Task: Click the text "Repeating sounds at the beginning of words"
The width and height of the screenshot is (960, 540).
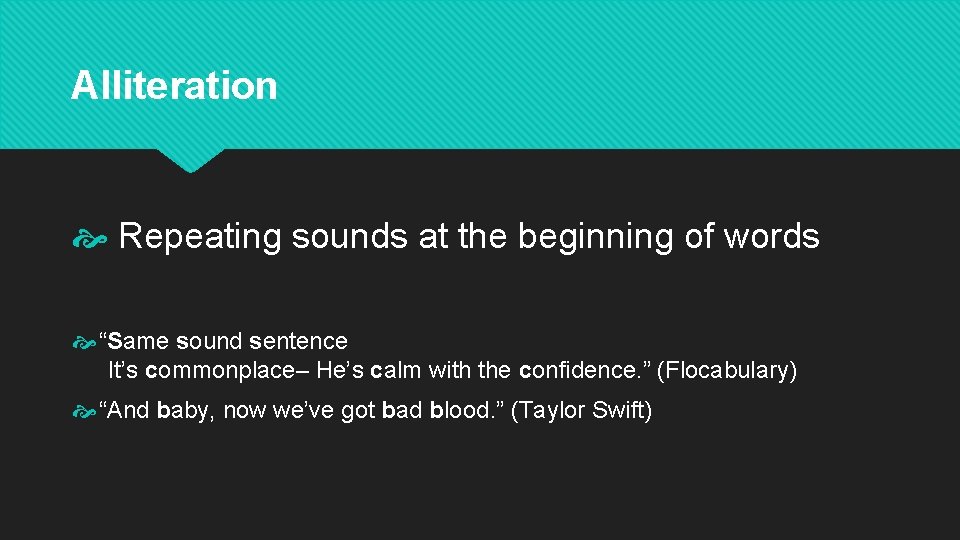Action: tap(469, 237)
